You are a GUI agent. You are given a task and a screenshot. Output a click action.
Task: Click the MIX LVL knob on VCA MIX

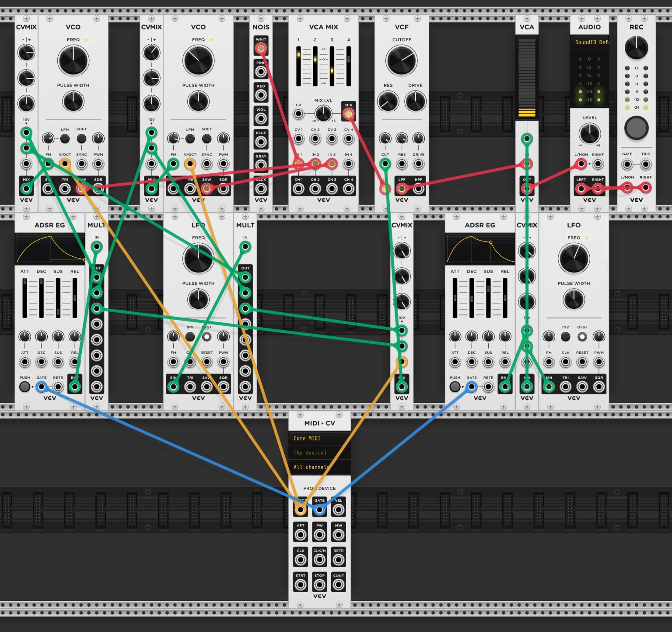tap(323, 114)
